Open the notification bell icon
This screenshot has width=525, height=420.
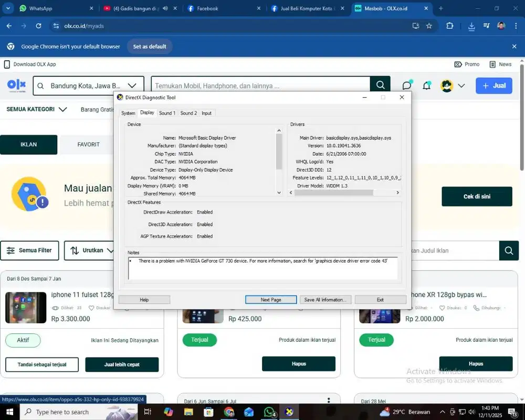point(426,85)
